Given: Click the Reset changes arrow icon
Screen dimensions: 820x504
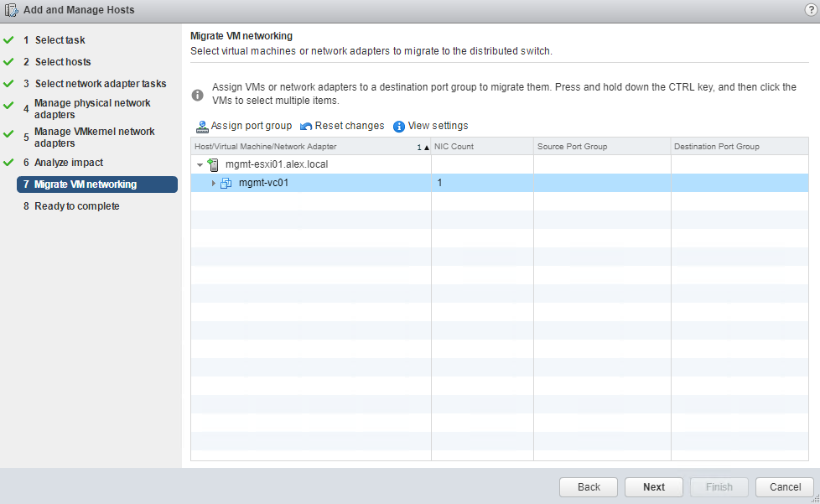Looking at the screenshot, I should click(x=306, y=127).
